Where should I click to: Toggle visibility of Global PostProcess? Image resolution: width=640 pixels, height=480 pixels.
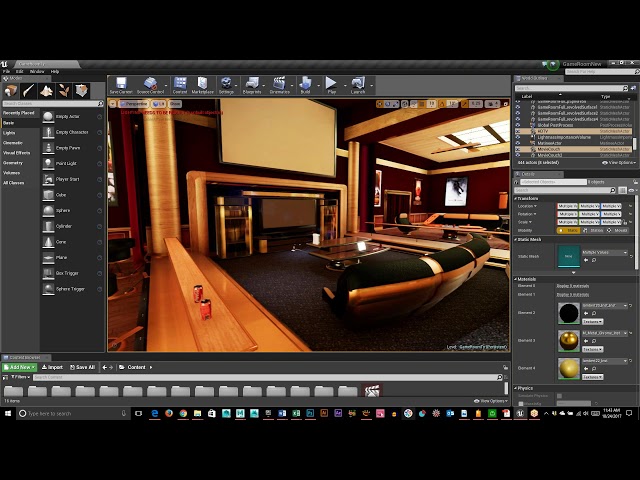click(x=518, y=125)
